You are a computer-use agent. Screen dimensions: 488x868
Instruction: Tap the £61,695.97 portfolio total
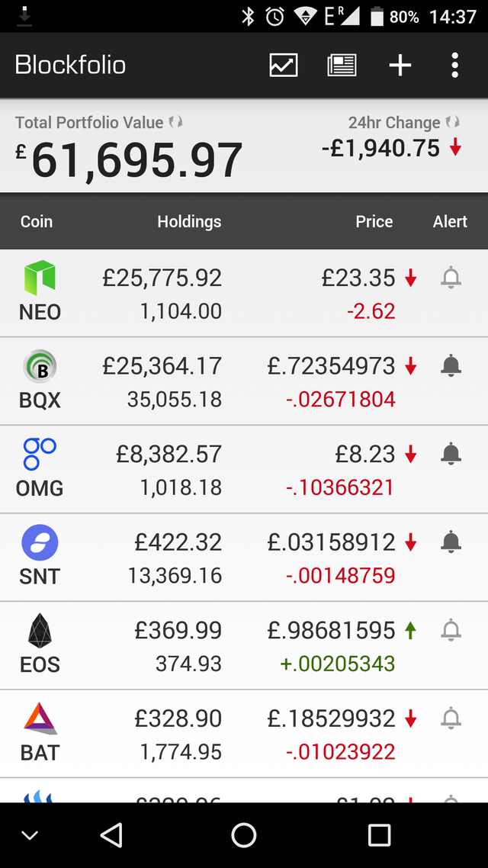tap(136, 161)
